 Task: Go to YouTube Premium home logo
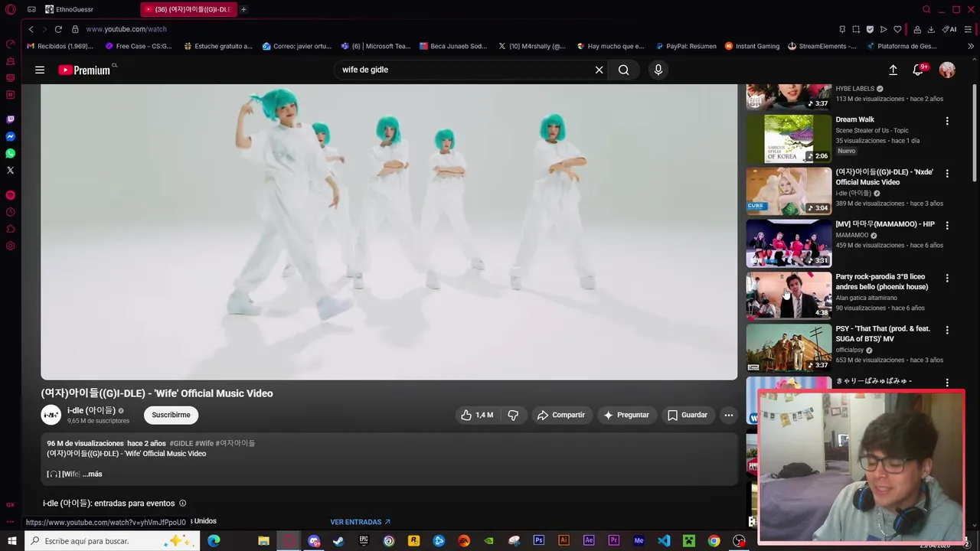click(85, 70)
